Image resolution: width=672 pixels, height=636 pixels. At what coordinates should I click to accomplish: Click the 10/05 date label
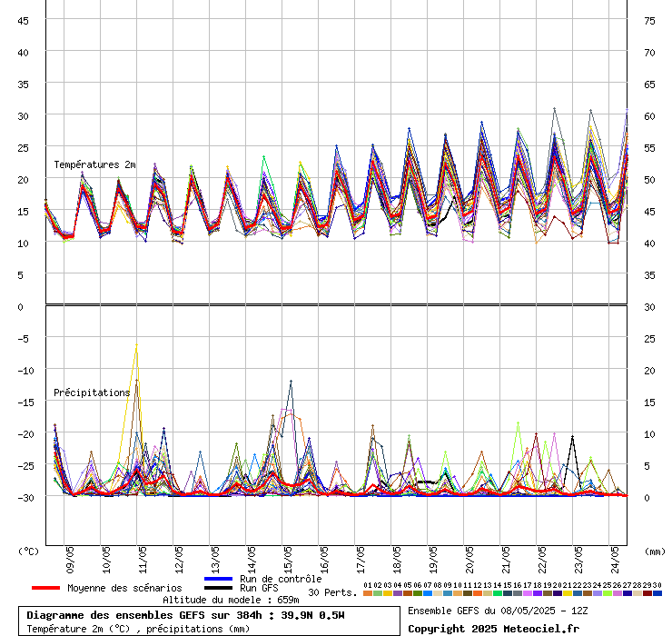(x=106, y=560)
